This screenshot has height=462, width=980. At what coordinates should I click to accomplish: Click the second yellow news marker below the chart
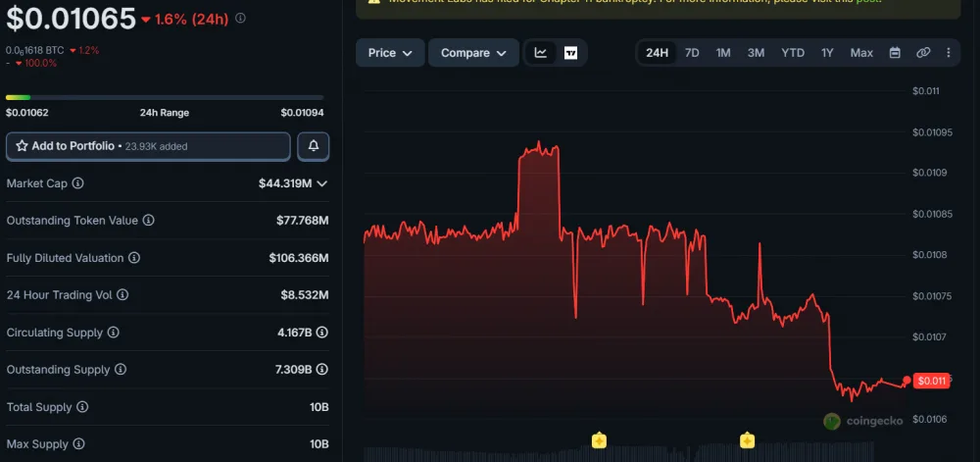click(747, 440)
